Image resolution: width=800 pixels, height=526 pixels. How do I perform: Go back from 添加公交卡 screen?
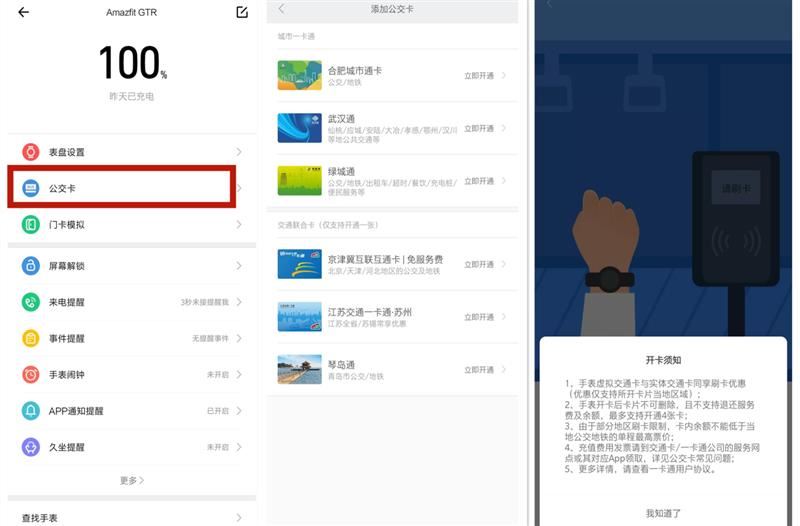pos(281,9)
